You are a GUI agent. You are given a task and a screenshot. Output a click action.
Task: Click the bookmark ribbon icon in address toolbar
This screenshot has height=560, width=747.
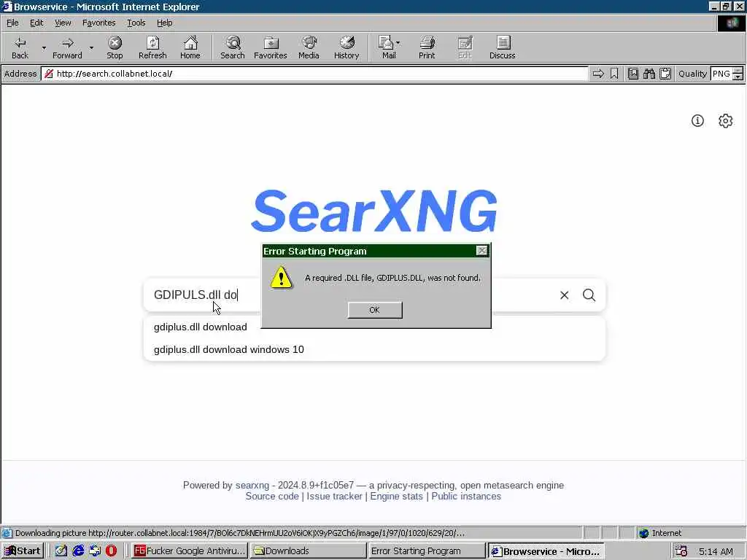pos(614,74)
